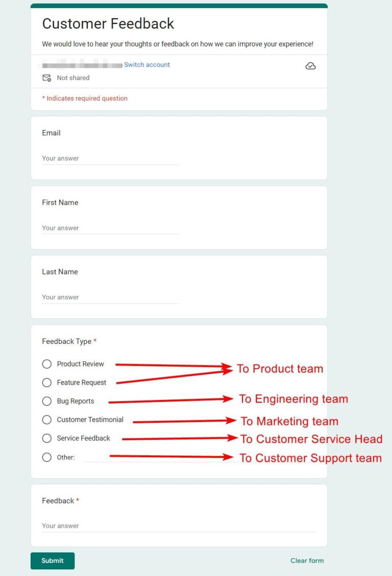This screenshot has height=576, width=392.
Task: Select the Service Feedback option
Action: [46, 438]
